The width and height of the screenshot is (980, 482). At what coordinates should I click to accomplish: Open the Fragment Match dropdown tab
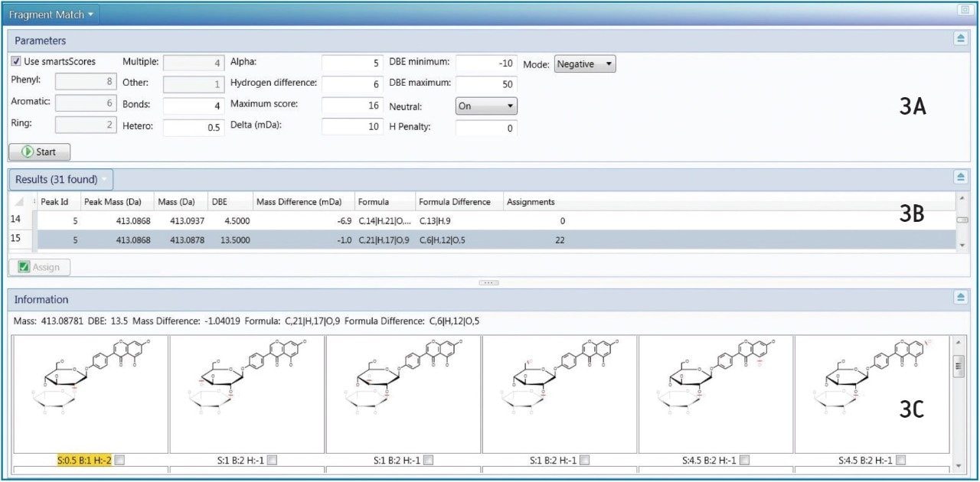click(x=51, y=14)
